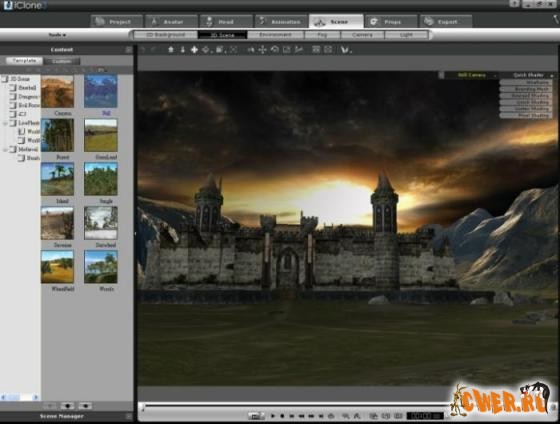The height and width of the screenshot is (424, 560).
Task: Open the Environment sub-tab
Action: (x=275, y=35)
